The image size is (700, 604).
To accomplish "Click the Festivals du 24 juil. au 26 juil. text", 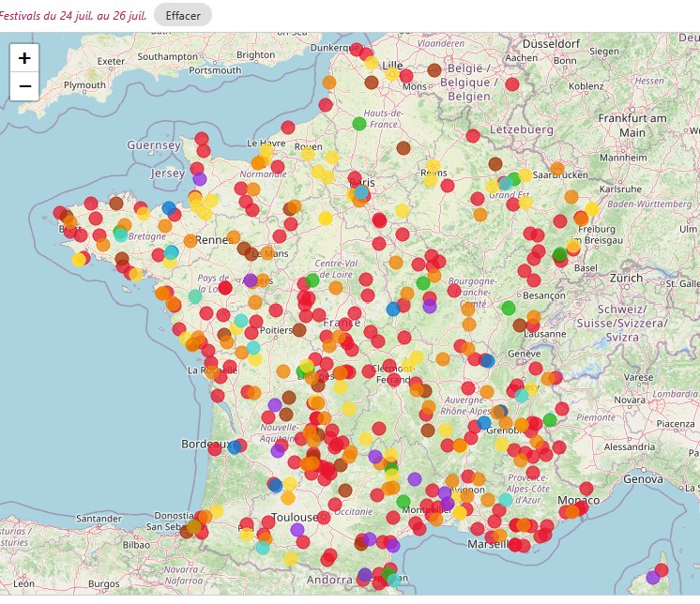I will 73,16.
